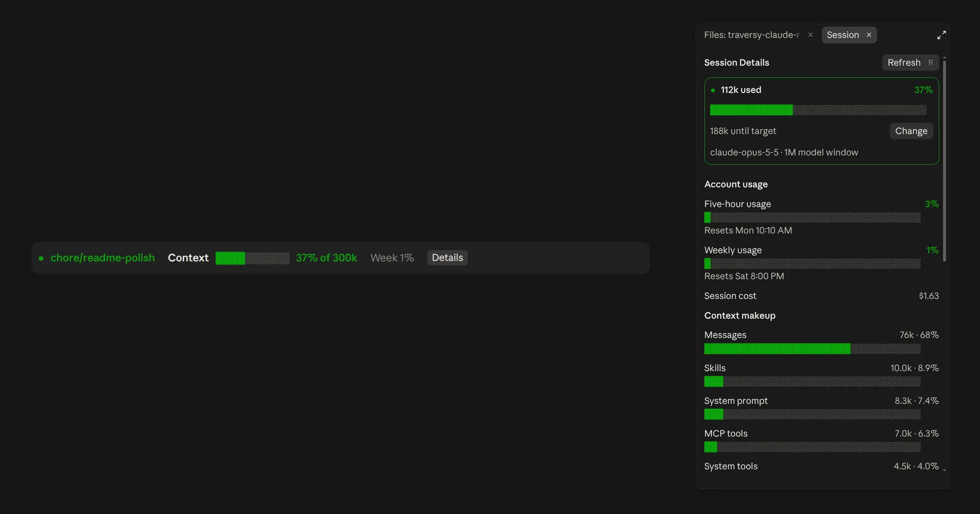Click the 'Context makeup' heading
Image resolution: width=980 pixels, height=514 pixels.
coord(739,315)
